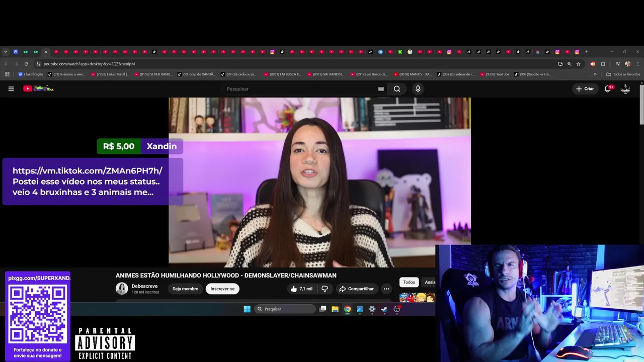Open the Classificação bookmark

tap(31, 74)
